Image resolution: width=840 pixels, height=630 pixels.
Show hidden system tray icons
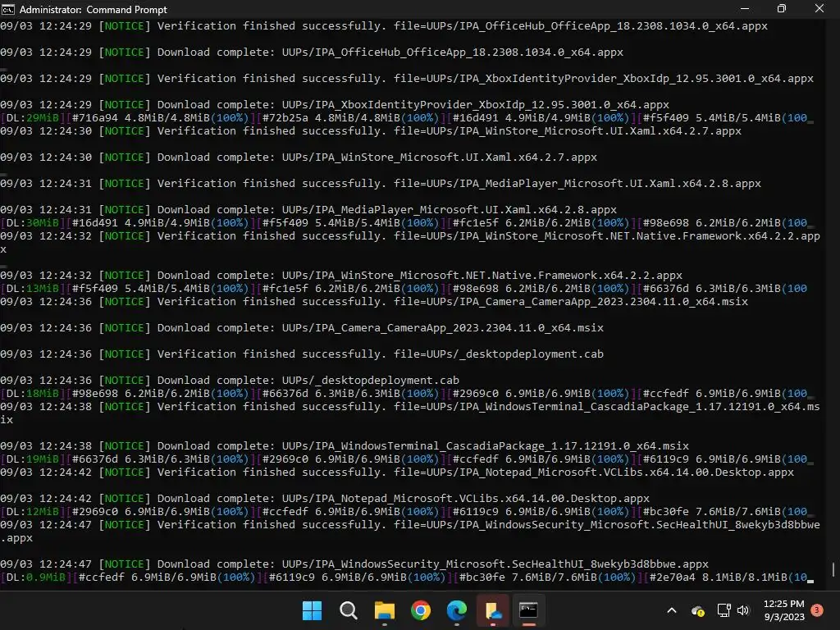pos(671,610)
